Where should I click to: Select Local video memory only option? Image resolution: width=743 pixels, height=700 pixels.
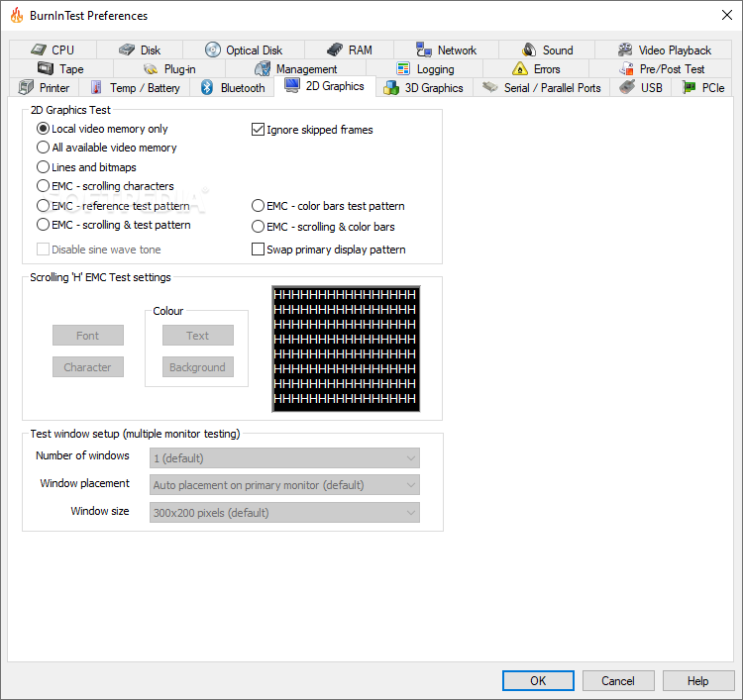click(x=102, y=129)
